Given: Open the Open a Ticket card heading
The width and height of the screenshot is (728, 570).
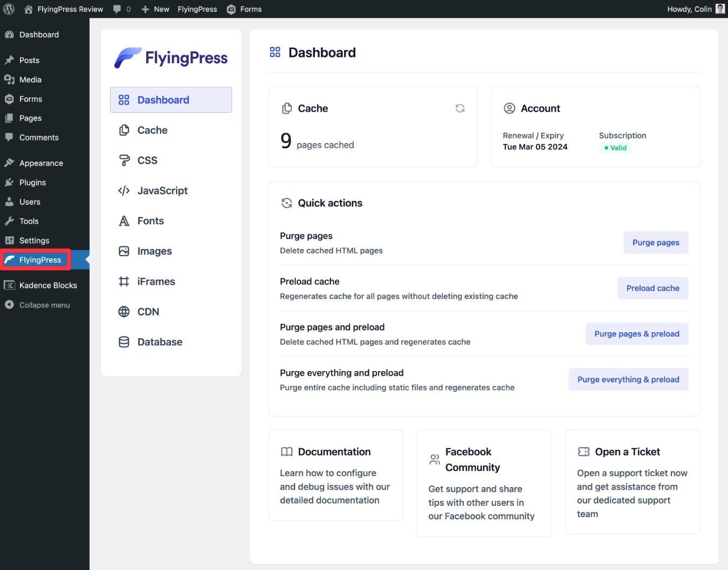Looking at the screenshot, I should coord(627,451).
